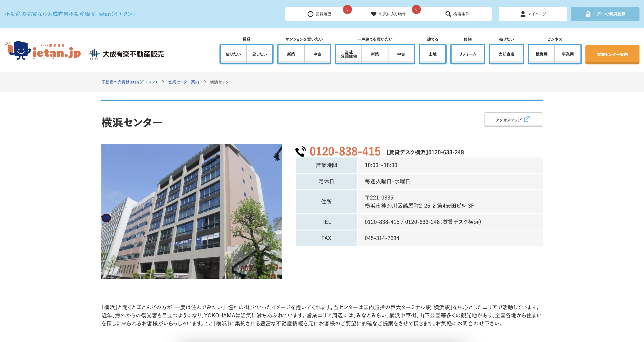Select 貸したい under 賃貸

pyautogui.click(x=260, y=54)
